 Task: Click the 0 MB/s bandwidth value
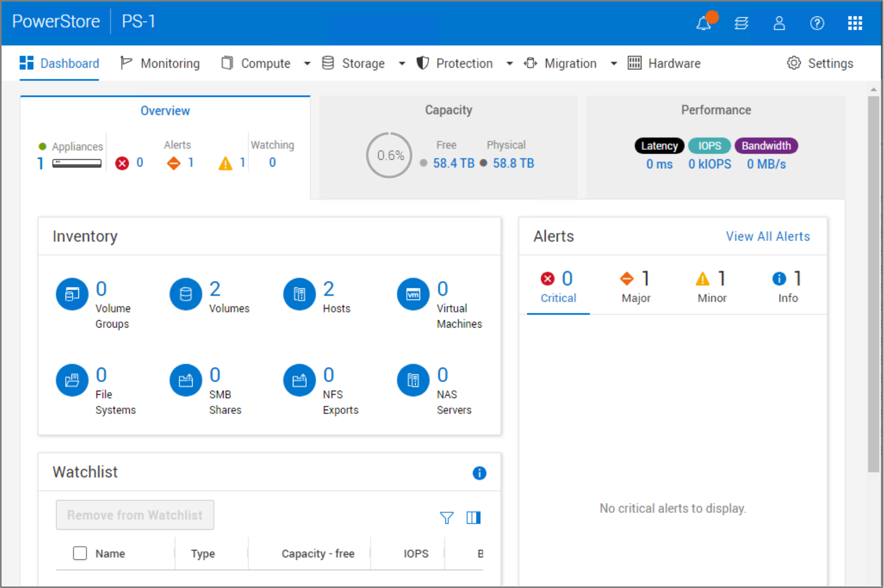point(766,164)
